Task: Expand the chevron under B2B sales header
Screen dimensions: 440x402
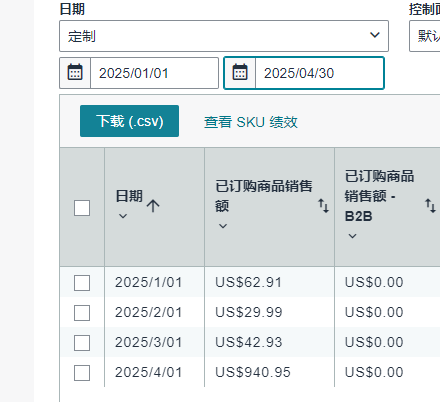Action: point(352,236)
